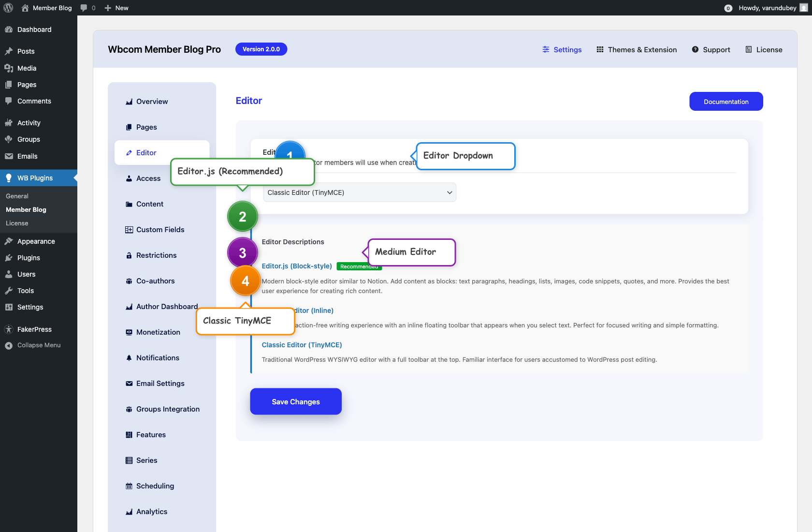Select the Posts icon in the sidebar

point(10,51)
